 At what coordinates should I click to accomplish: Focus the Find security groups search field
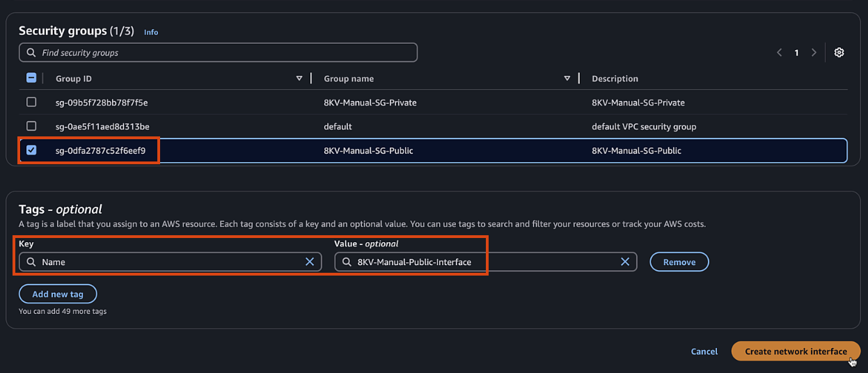coord(223,53)
